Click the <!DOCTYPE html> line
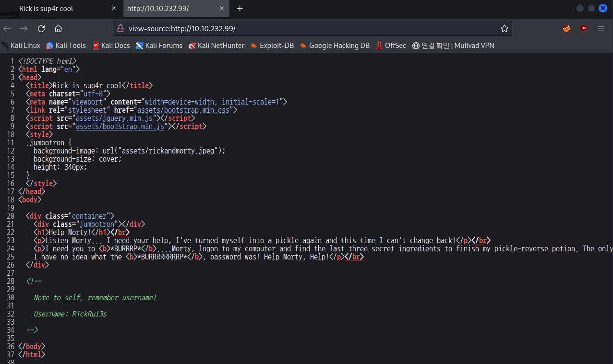 47,61
